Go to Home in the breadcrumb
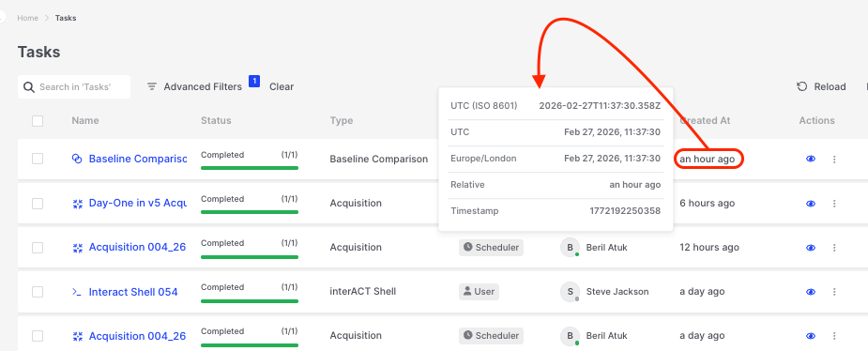The height and width of the screenshot is (351, 868). pyautogui.click(x=27, y=18)
